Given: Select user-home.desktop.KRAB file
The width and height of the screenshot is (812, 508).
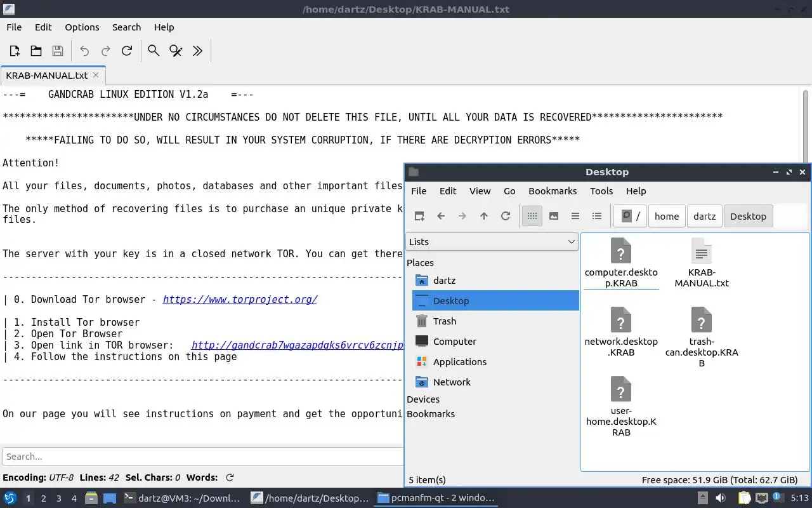Looking at the screenshot, I should tap(621, 405).
